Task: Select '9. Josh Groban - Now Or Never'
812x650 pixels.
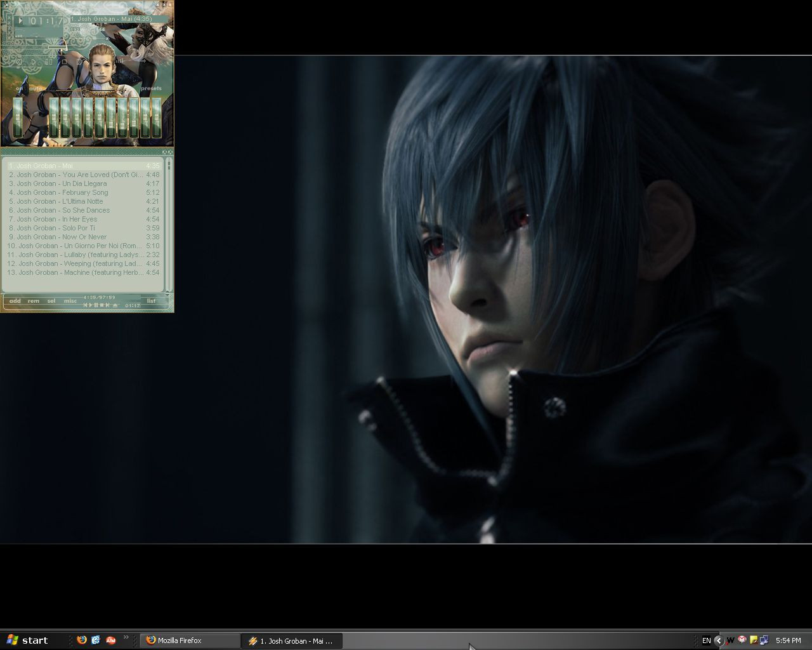Action: click(x=84, y=237)
